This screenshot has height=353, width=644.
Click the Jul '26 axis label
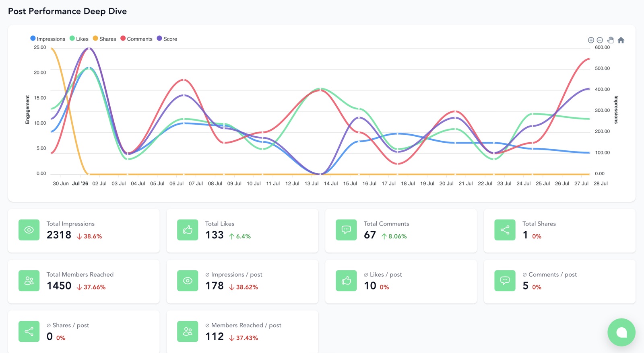click(x=80, y=183)
